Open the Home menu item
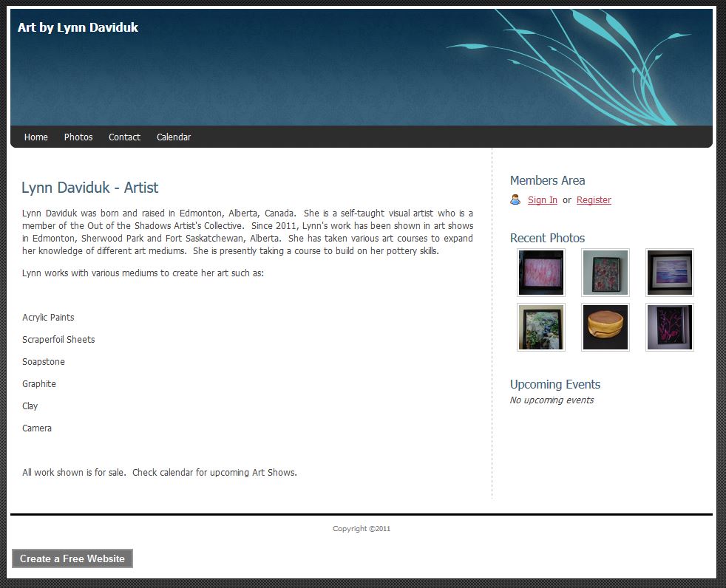Image resolution: width=726 pixels, height=588 pixels. (x=36, y=137)
